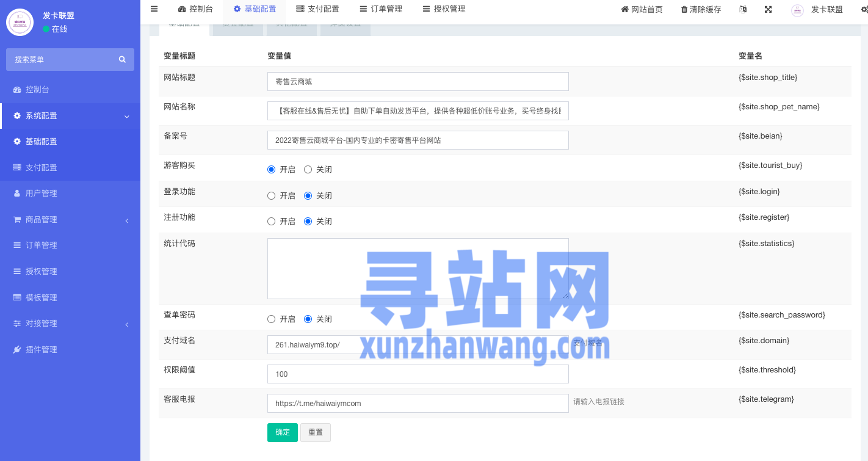Open 模板管理 in the sidebar
This screenshot has width=868, height=461.
(x=70, y=298)
